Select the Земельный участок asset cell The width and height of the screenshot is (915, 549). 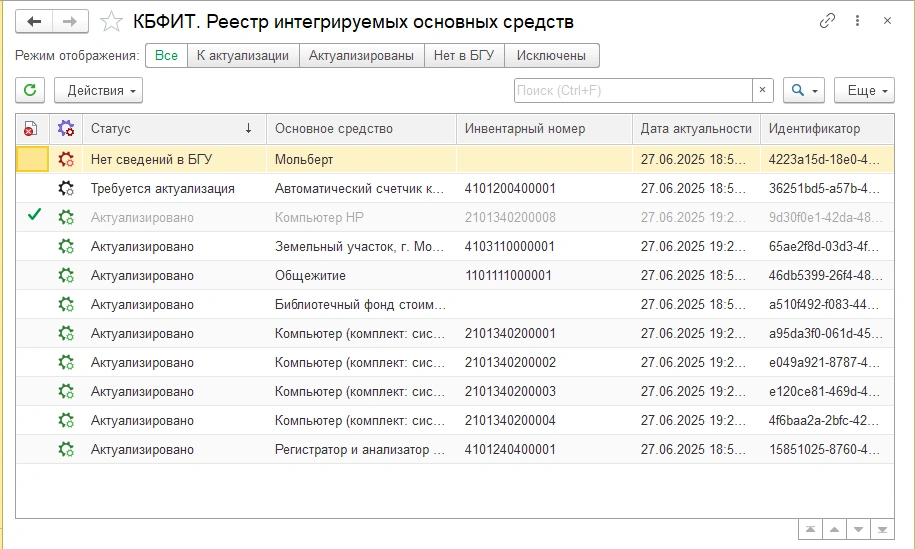click(x=361, y=246)
